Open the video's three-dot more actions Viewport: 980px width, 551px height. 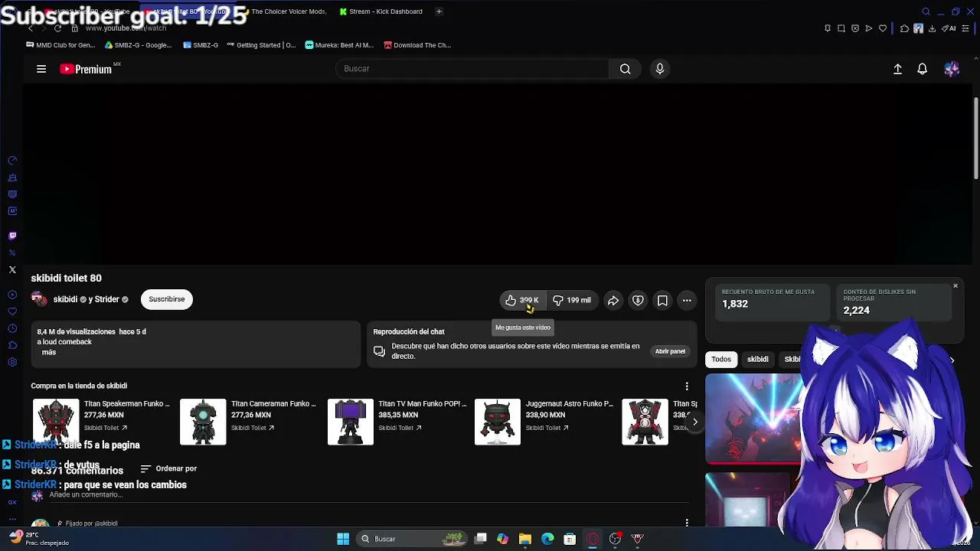tap(687, 300)
